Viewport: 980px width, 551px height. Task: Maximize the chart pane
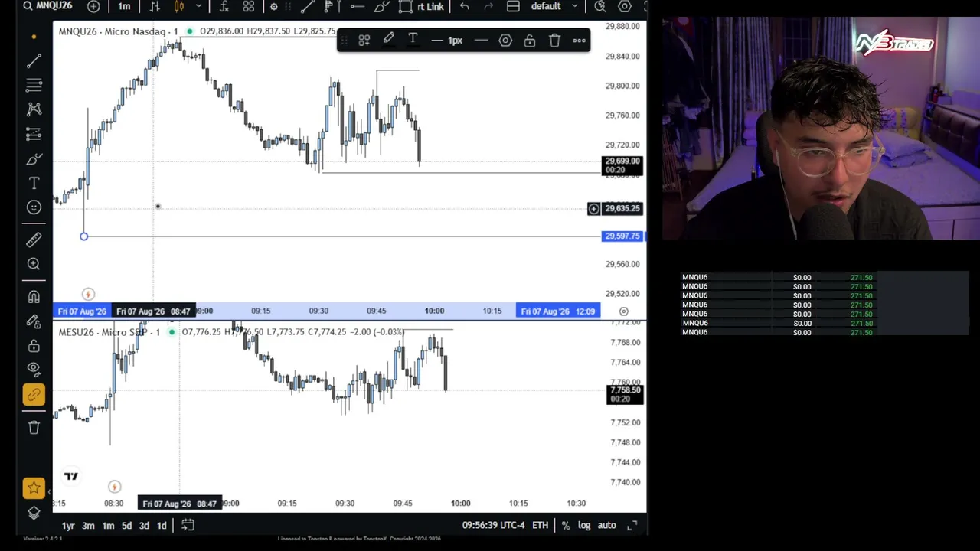pyautogui.click(x=632, y=525)
